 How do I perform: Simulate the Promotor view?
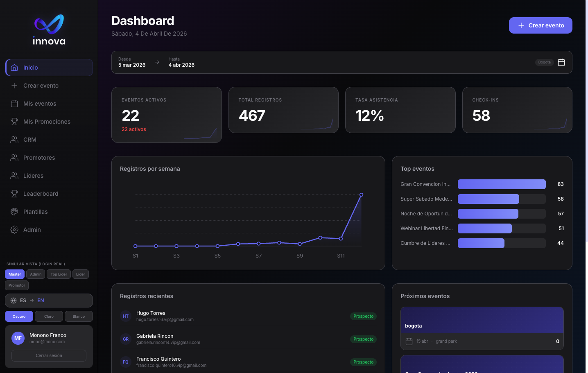(17, 285)
